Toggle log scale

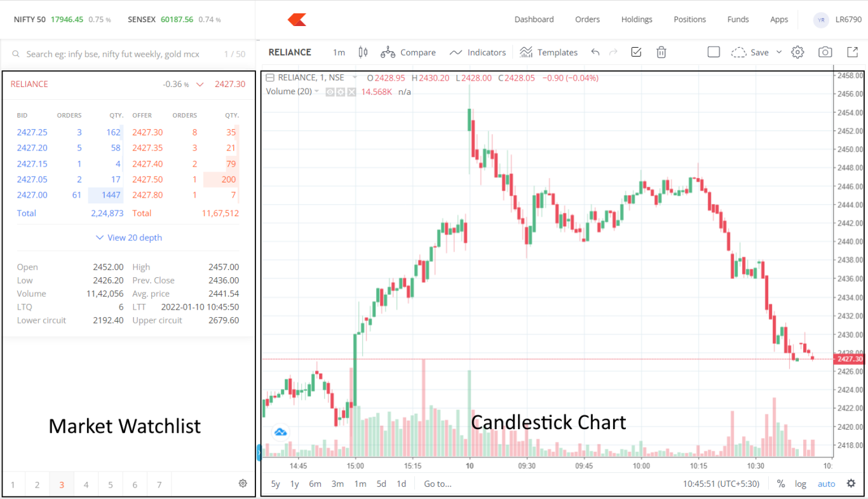(x=801, y=484)
